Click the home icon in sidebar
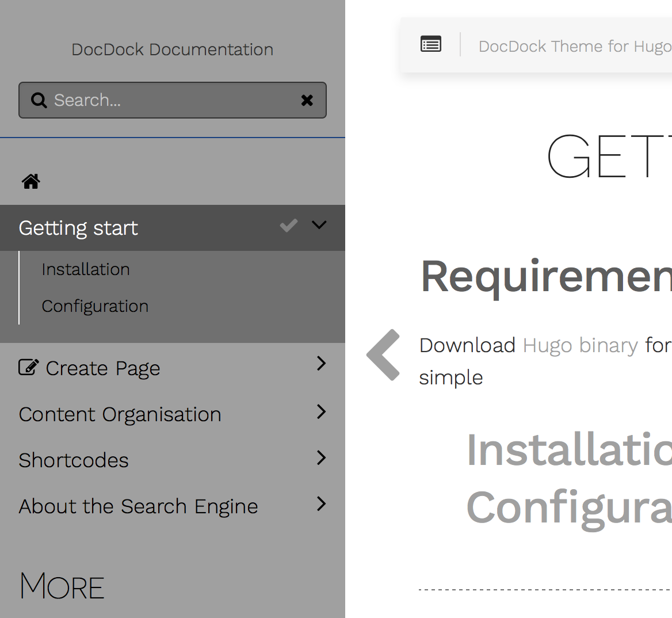Screen dimensions: 672x618 [31, 182]
